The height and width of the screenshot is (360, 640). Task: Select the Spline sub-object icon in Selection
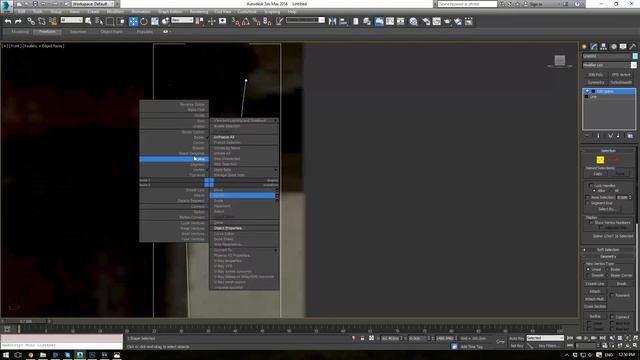[616, 160]
